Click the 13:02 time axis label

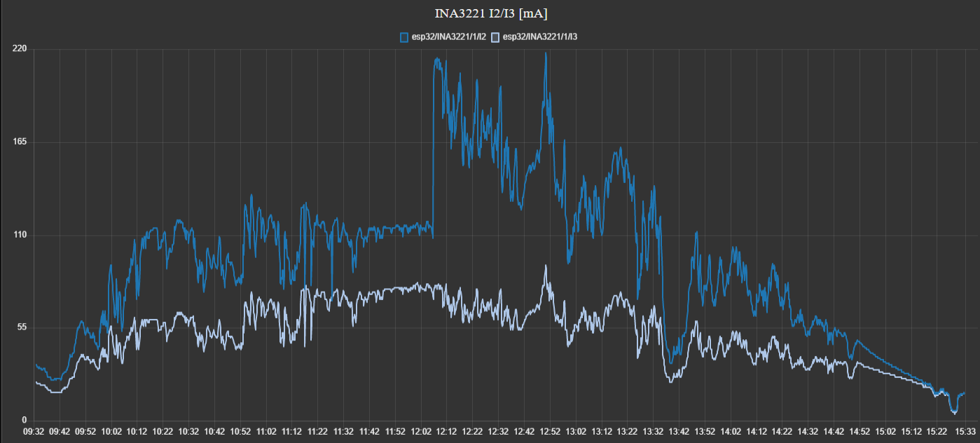(576, 432)
